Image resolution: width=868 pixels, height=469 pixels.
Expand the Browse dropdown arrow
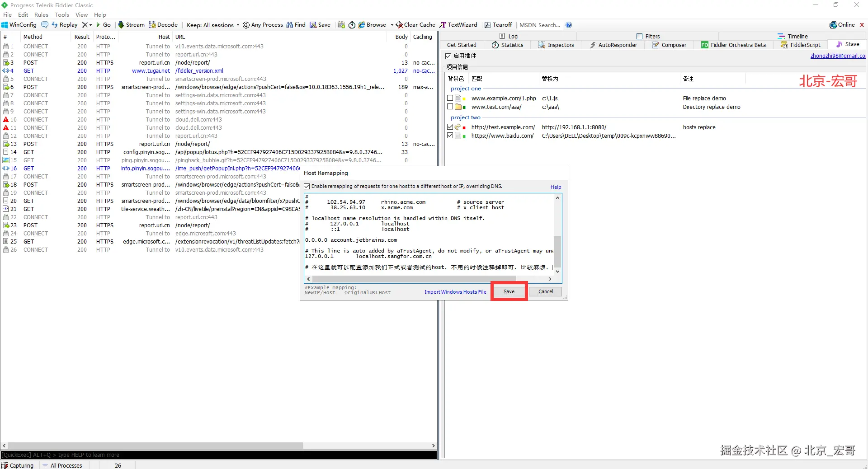(392, 25)
